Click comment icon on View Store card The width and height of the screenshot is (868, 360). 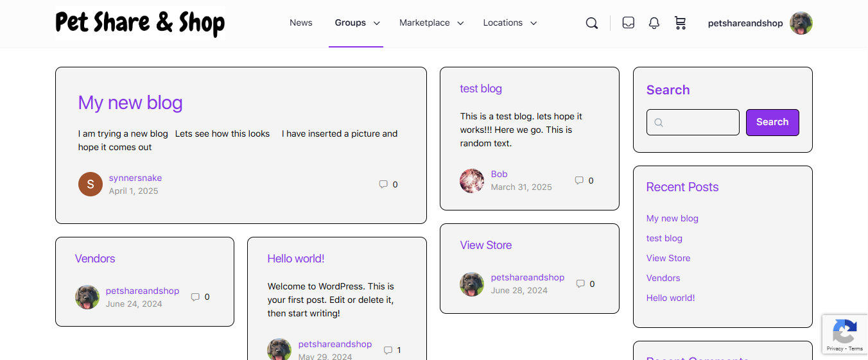[580, 284]
